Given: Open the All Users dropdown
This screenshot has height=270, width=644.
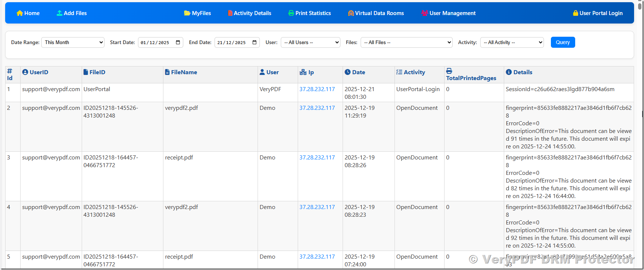Looking at the screenshot, I should [x=311, y=42].
